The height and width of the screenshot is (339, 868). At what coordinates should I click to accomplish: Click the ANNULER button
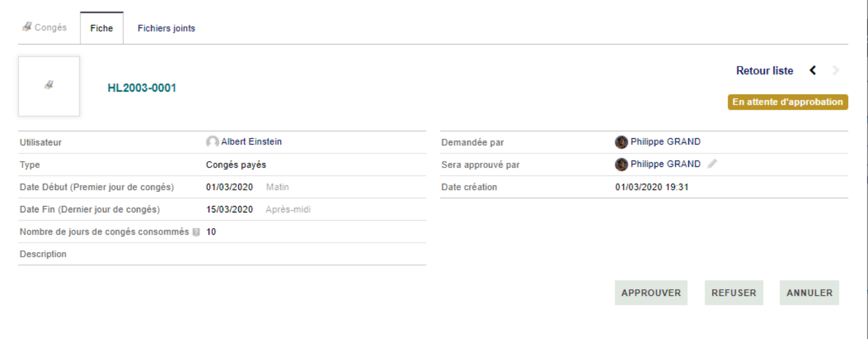809,293
